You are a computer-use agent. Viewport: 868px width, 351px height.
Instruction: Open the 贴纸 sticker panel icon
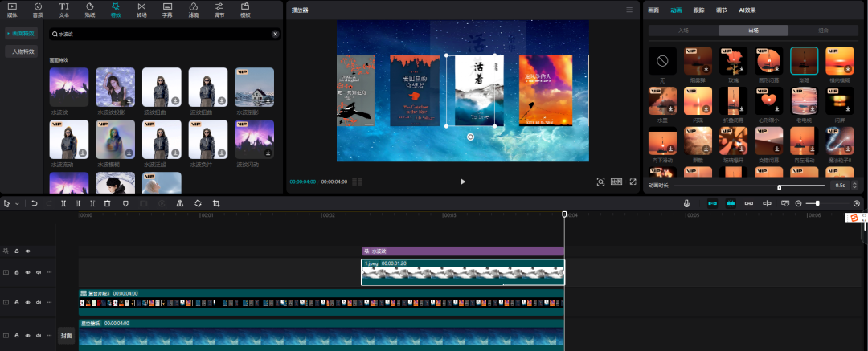[90, 10]
